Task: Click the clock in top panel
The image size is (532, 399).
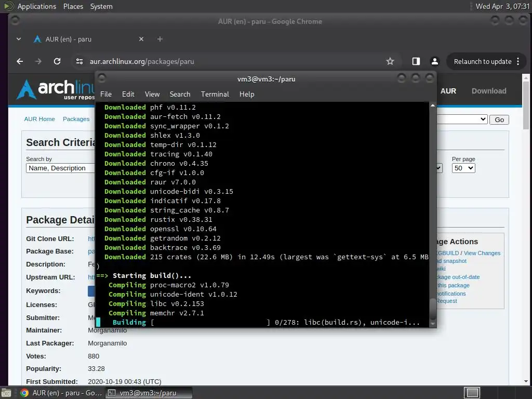Action: pyautogui.click(x=502, y=6)
